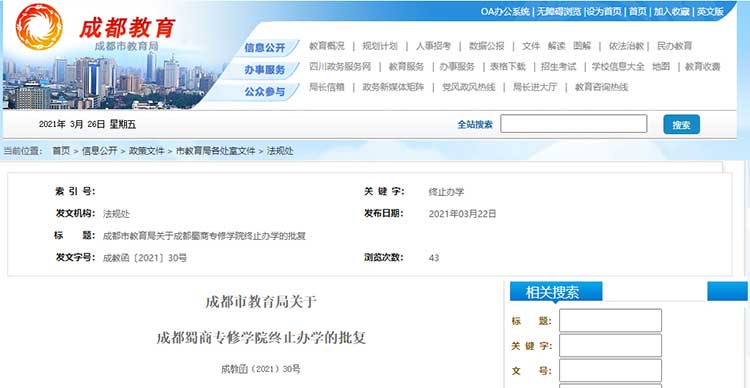Click the 成都教育 sun logo icon

click(39, 27)
